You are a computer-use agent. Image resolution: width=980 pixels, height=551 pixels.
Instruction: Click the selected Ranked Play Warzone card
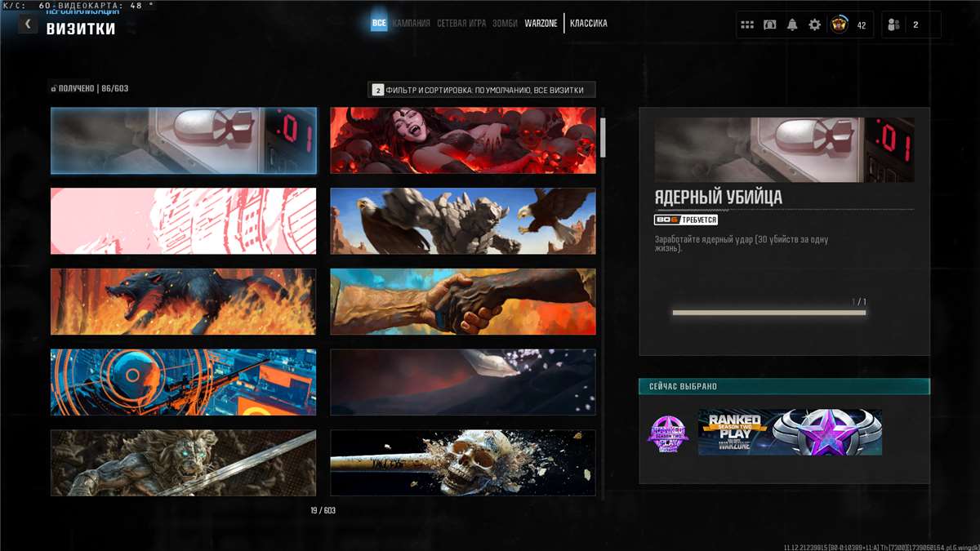tap(790, 433)
